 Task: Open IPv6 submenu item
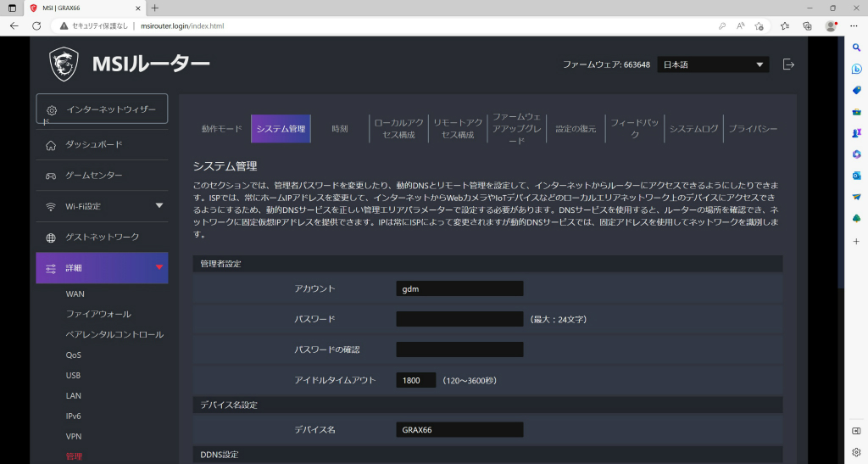point(73,416)
